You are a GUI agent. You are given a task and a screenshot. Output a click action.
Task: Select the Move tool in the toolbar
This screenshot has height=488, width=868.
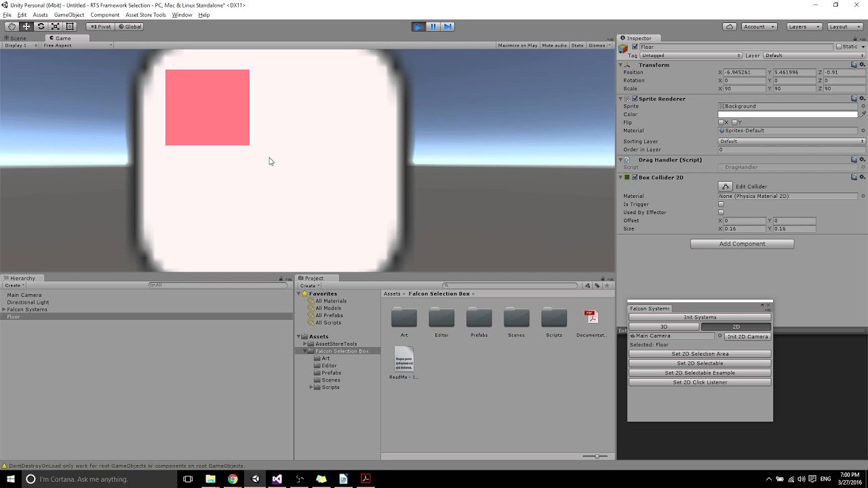coord(26,26)
